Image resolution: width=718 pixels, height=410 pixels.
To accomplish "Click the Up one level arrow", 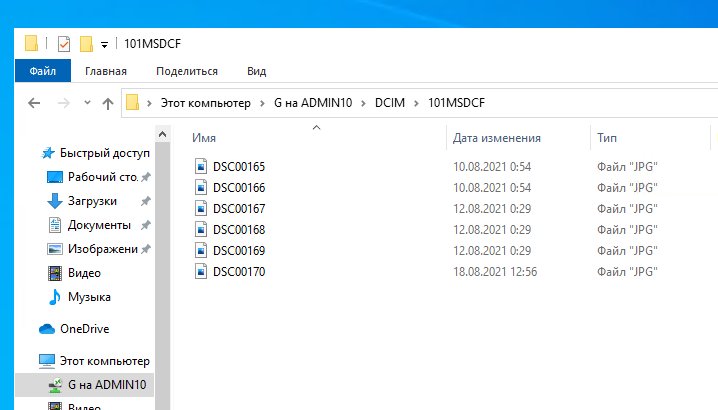I will [108, 103].
